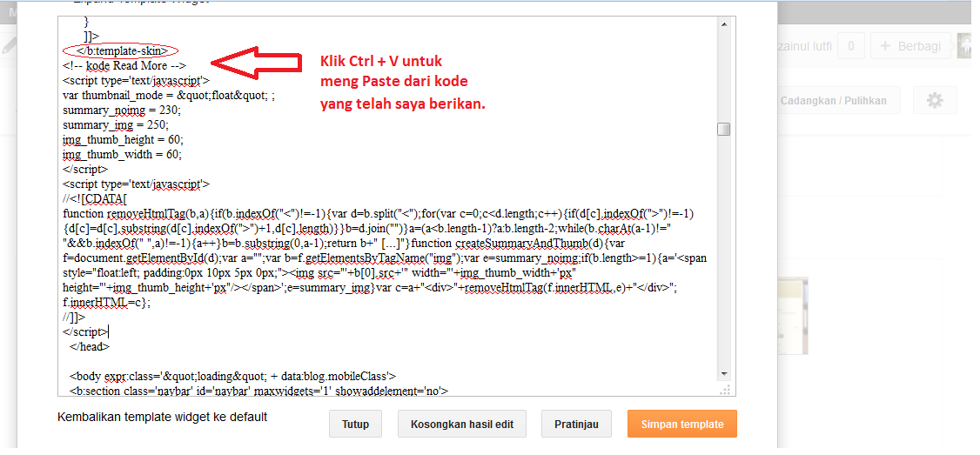Click the 'Kembalikan template widget ke default' text
Screen dimensions: 980x455
pos(163,417)
